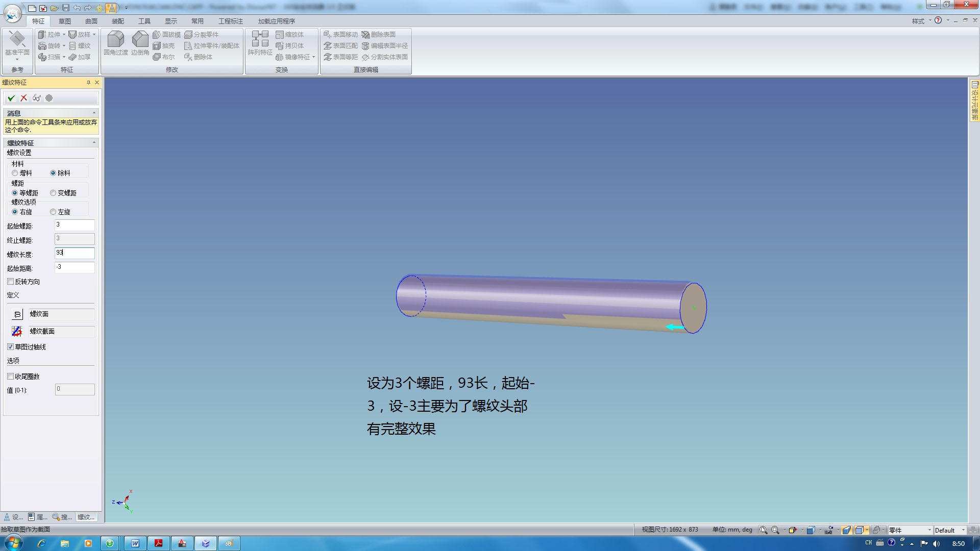980x551 pixels.
Task: Switch to the 草图 sketch ribbon tab
Action: [65, 21]
